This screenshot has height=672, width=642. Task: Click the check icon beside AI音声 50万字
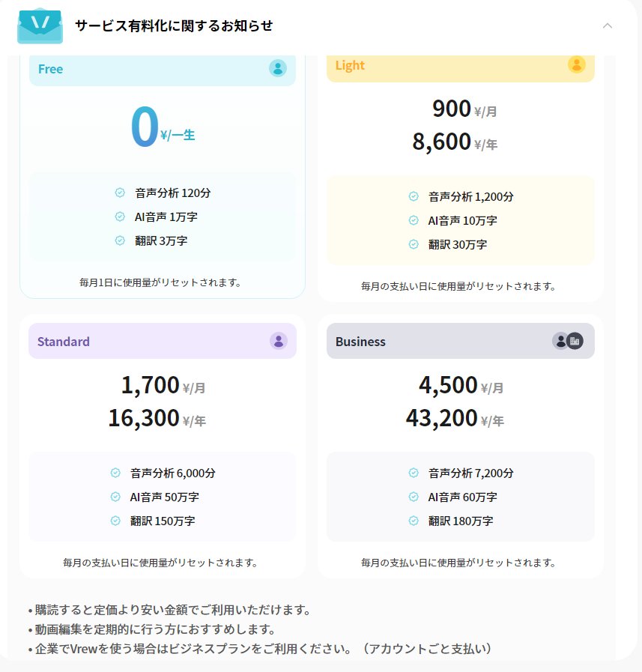pyautogui.click(x=114, y=497)
